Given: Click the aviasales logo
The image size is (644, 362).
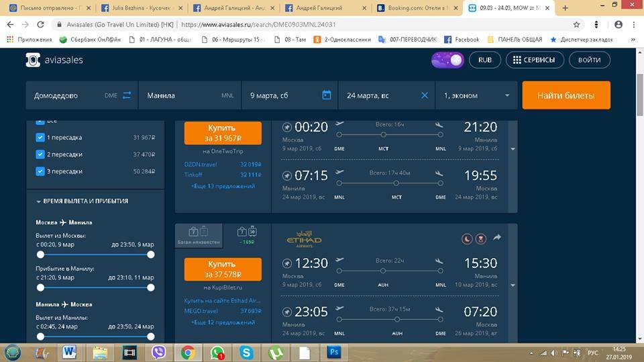Looking at the screenshot, I should (x=54, y=60).
